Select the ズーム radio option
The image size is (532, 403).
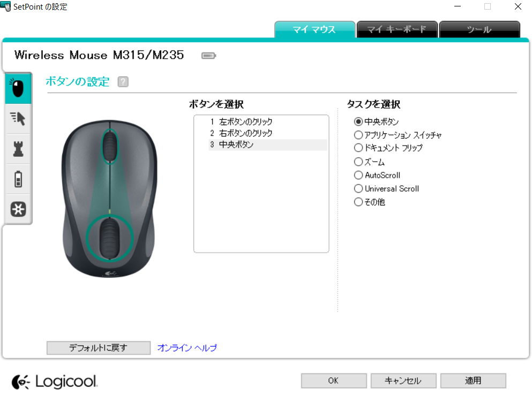[x=369, y=162]
